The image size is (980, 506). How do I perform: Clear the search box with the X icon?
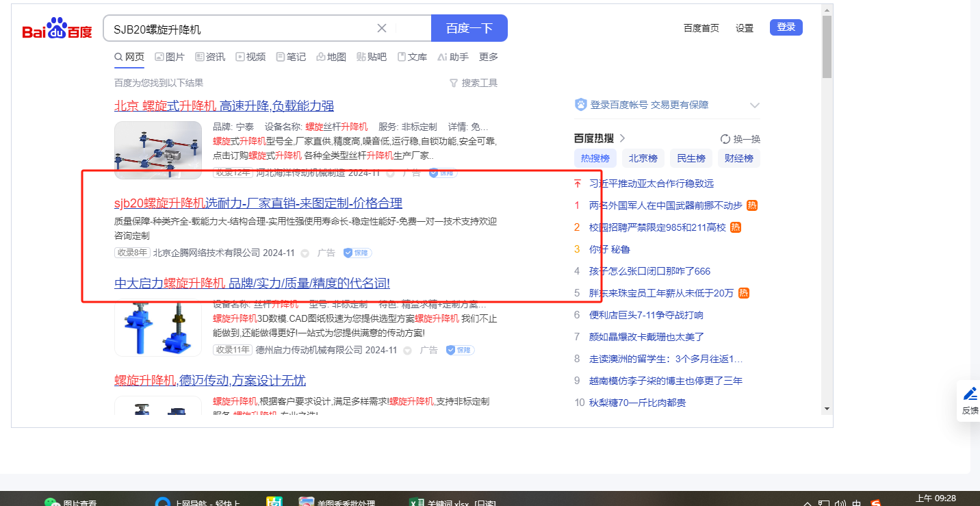tap(382, 28)
